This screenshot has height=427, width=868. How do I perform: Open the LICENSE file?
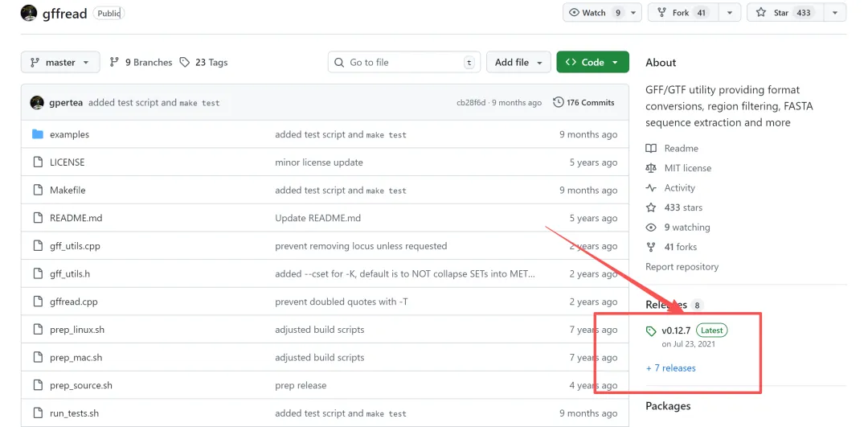[x=67, y=162]
